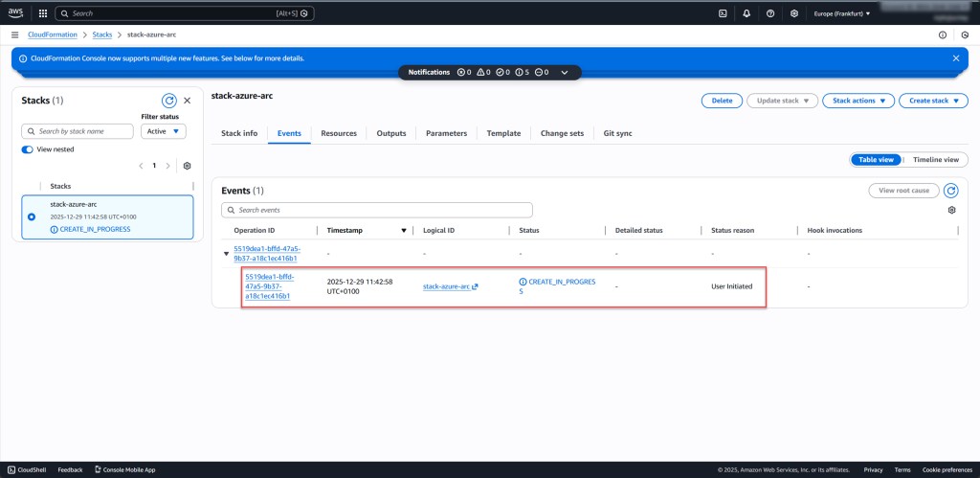Toggle the View nested switch
The image size is (980, 478).
[28, 149]
